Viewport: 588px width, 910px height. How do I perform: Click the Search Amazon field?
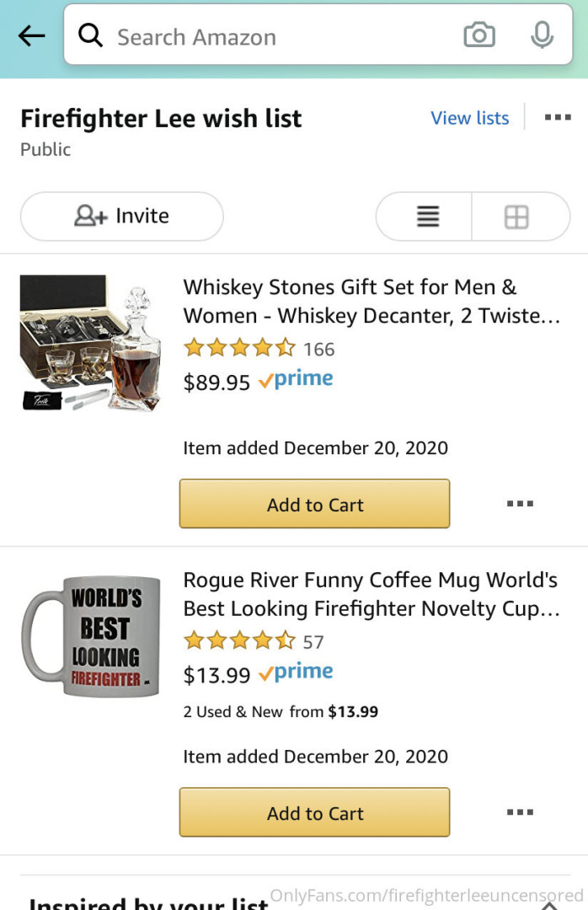tap(278, 37)
